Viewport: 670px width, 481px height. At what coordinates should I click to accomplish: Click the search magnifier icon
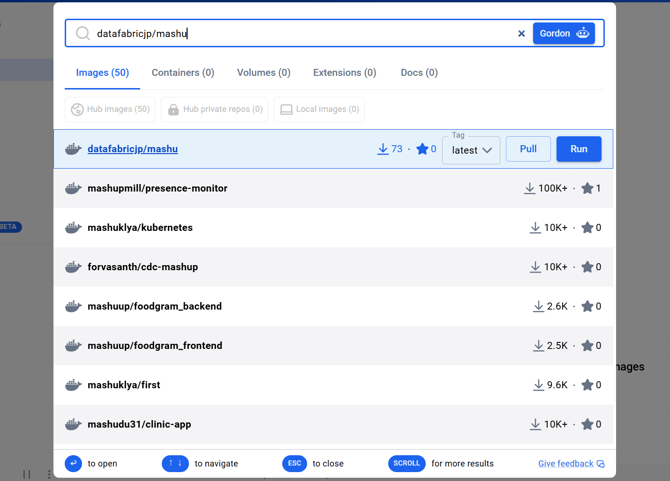click(x=82, y=33)
